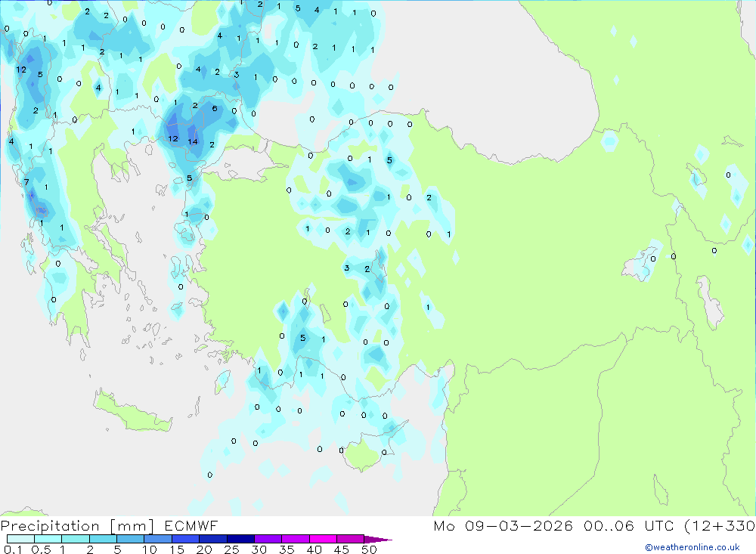Click the '30' legend value

tap(259, 549)
